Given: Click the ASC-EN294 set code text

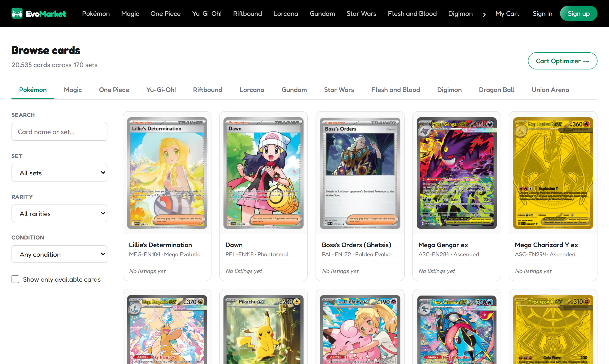Looking at the screenshot, I should click(530, 254).
